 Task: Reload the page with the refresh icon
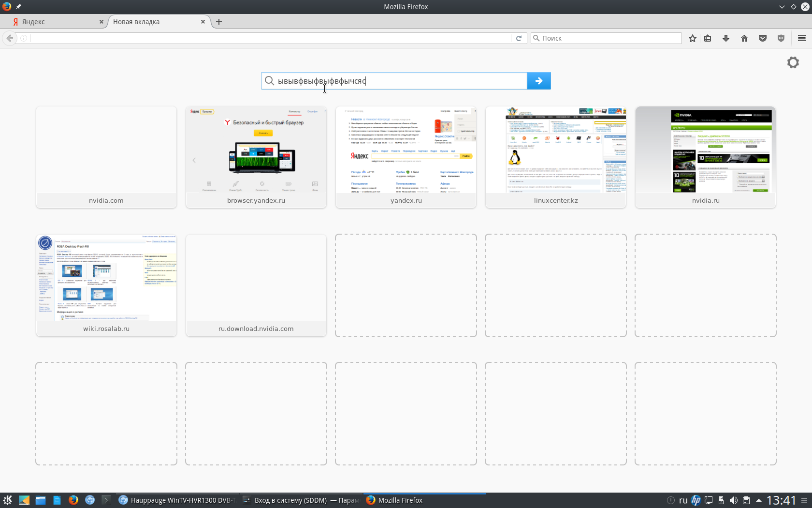(519, 38)
